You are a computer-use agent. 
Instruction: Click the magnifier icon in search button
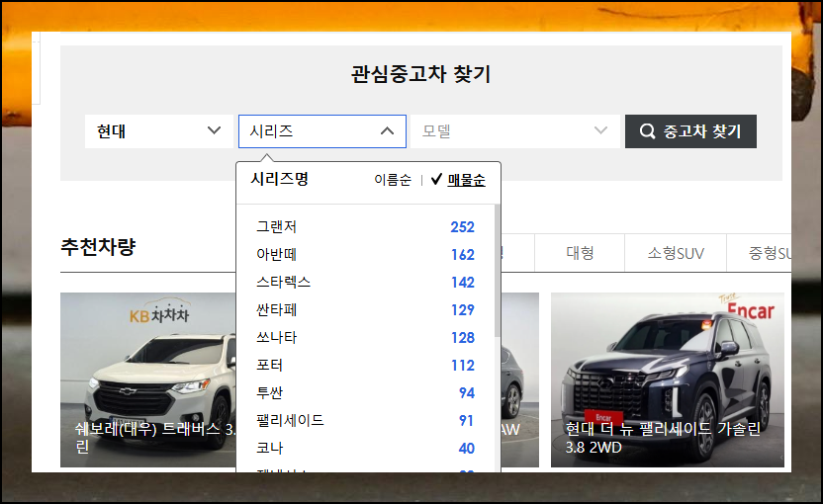(x=647, y=131)
